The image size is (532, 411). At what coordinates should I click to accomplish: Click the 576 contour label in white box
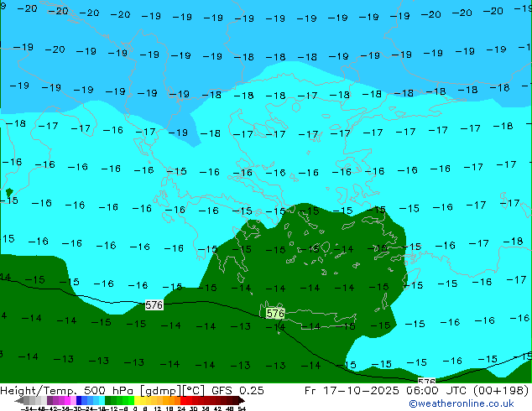[x=154, y=304]
